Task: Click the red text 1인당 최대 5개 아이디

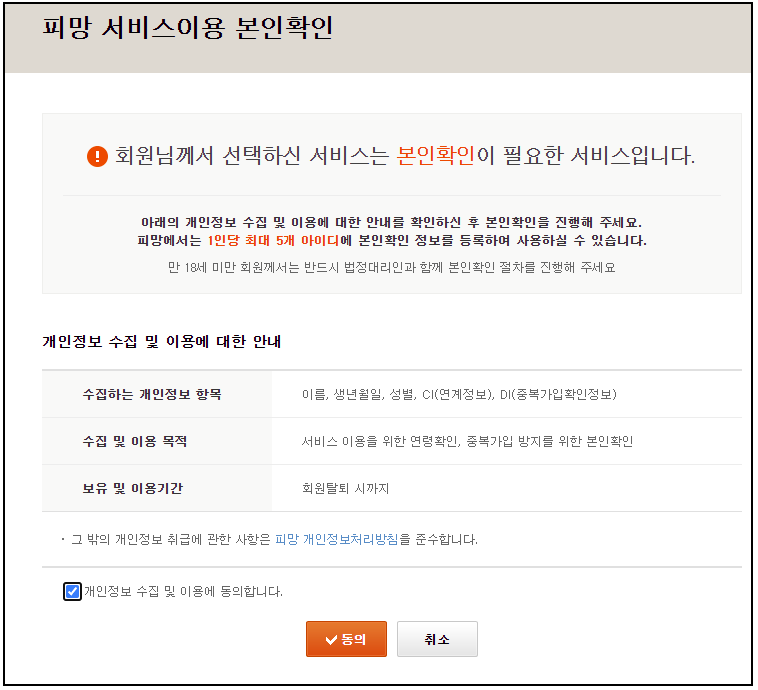Action: pyautogui.click(x=273, y=240)
